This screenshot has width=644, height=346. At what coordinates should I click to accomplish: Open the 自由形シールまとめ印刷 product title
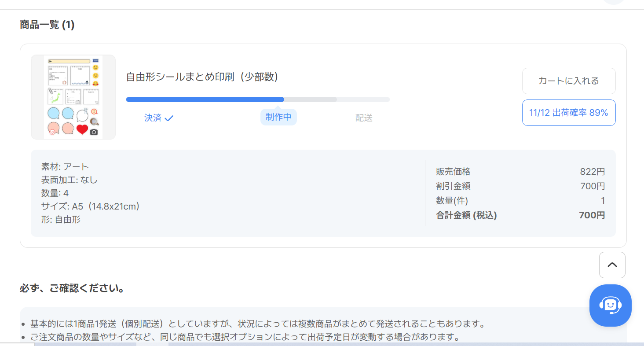(202, 77)
